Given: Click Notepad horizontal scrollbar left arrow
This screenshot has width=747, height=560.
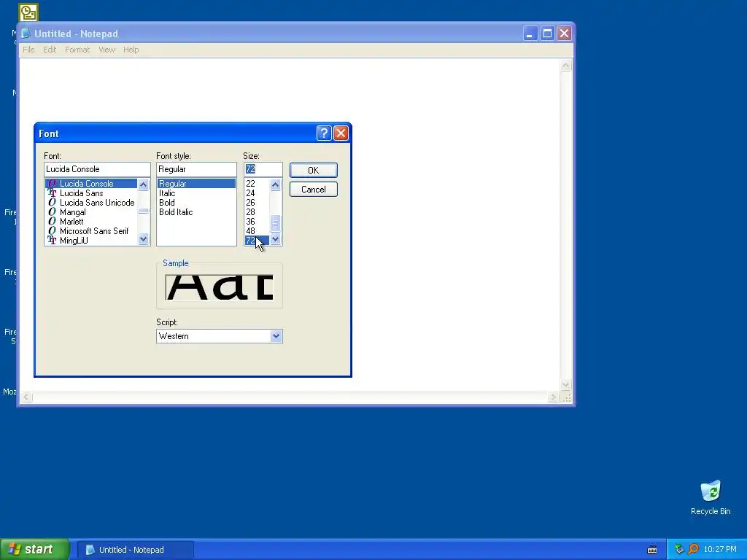Looking at the screenshot, I should coord(27,397).
